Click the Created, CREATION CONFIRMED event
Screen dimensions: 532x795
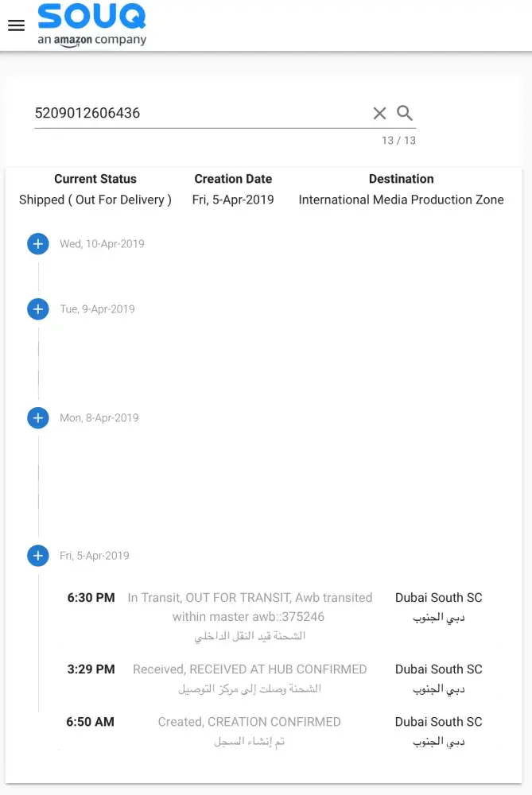250,722
